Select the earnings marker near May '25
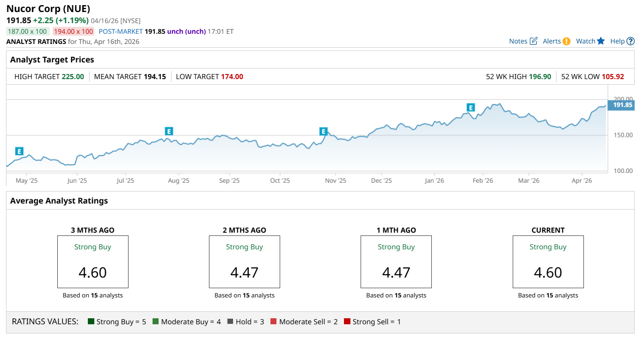This screenshot has width=644, height=340. click(19, 151)
